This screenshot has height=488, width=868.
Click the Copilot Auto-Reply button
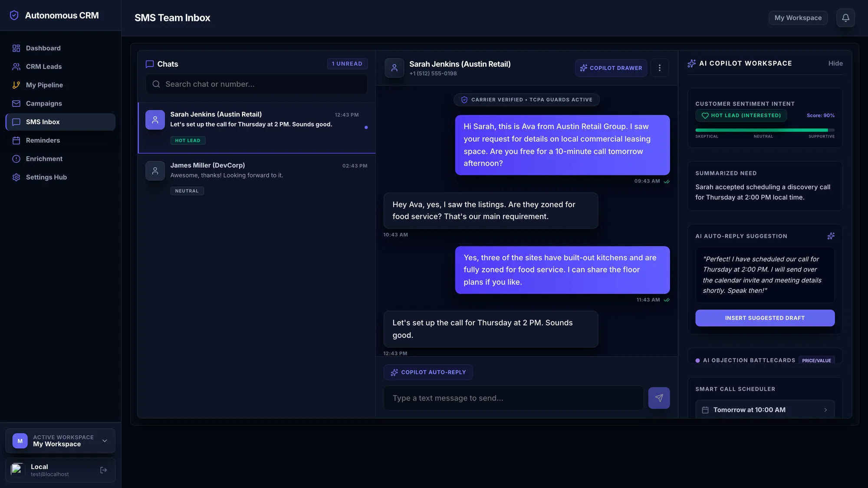[x=428, y=372]
